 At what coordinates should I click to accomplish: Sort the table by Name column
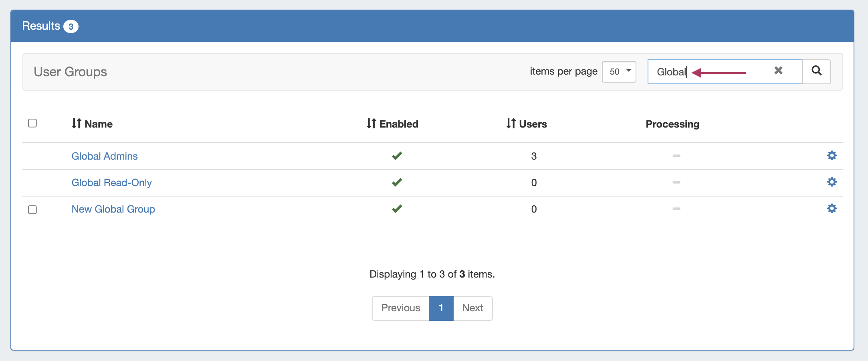[92, 124]
